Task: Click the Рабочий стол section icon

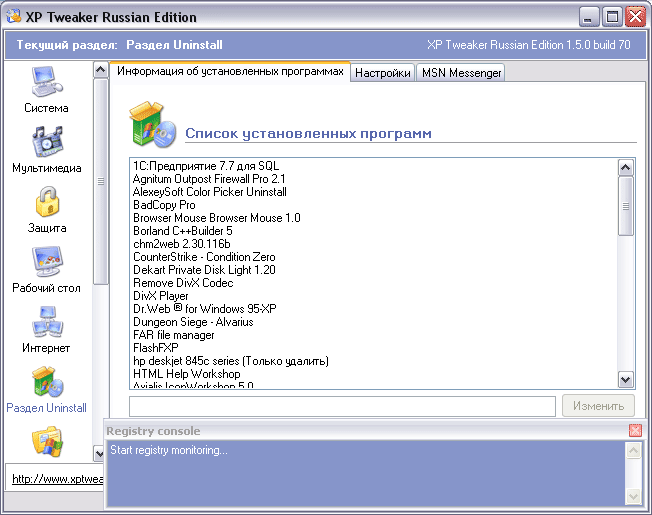Action: (x=46, y=263)
